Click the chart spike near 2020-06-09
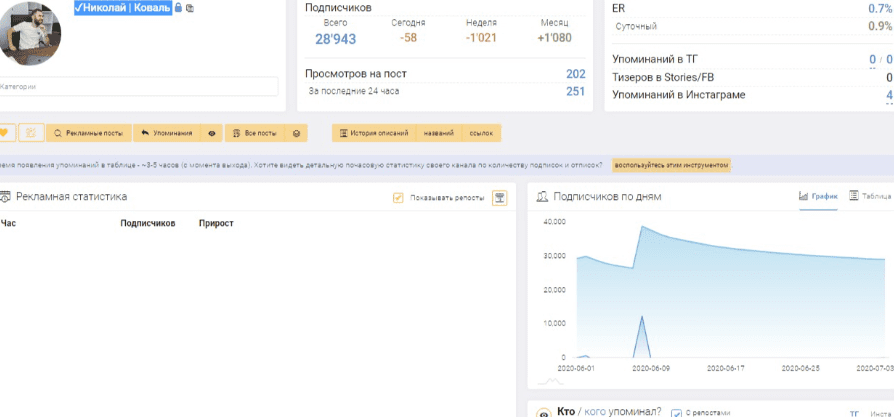The image size is (894, 417). (x=643, y=337)
